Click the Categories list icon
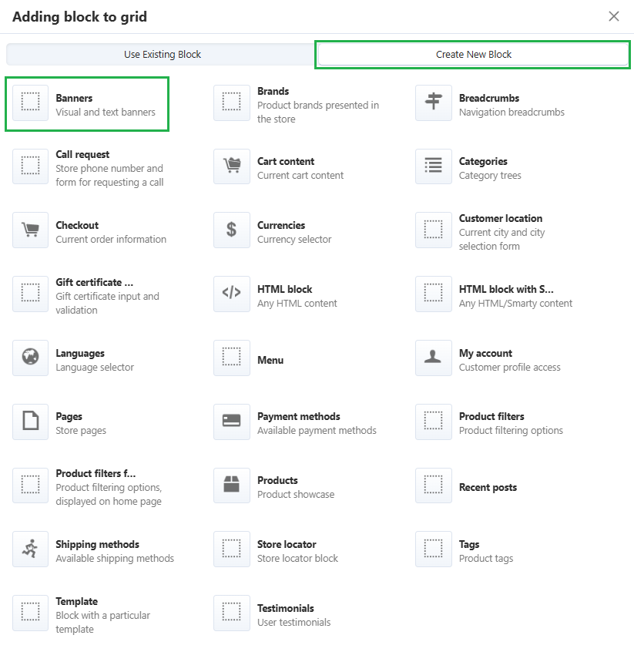This screenshot has height=672, width=634. (x=434, y=166)
